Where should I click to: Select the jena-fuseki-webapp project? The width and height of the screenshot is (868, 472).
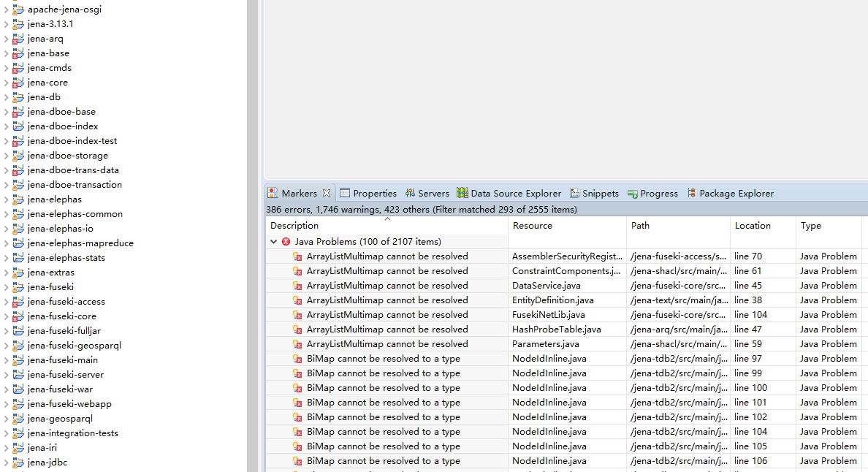coord(69,404)
